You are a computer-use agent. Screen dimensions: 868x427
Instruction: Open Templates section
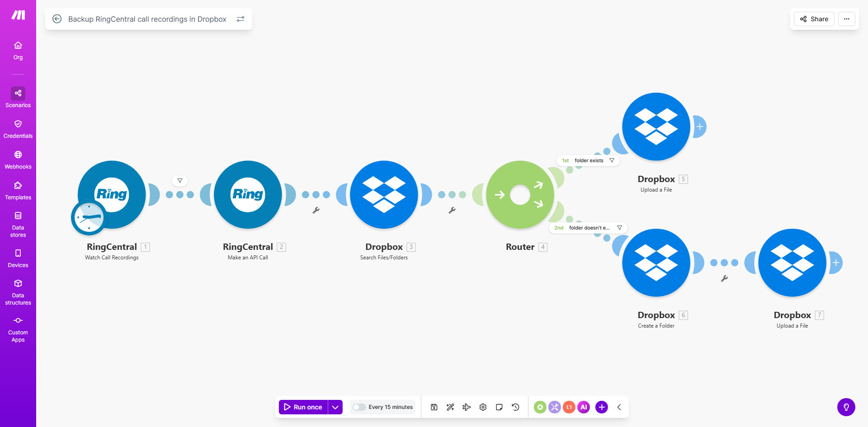point(18,191)
